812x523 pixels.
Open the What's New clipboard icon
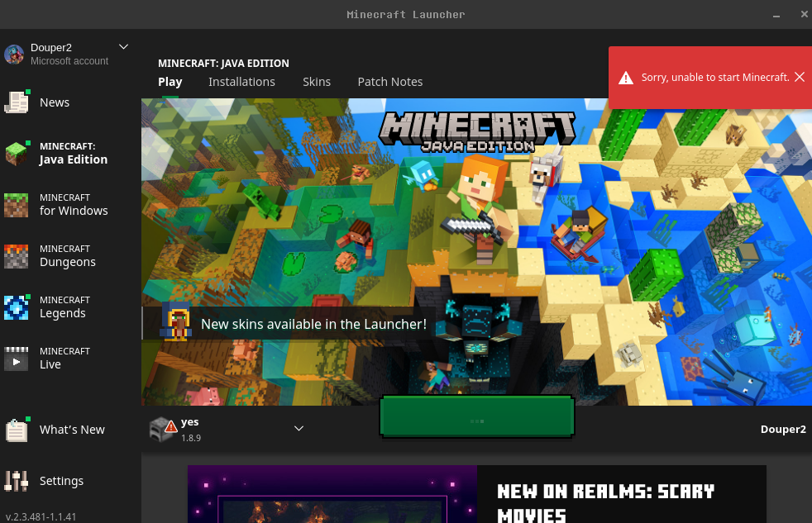point(17,430)
